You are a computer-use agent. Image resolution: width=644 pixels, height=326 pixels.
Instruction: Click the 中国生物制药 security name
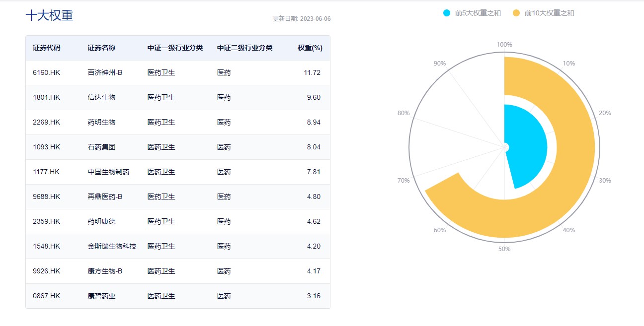108,172
